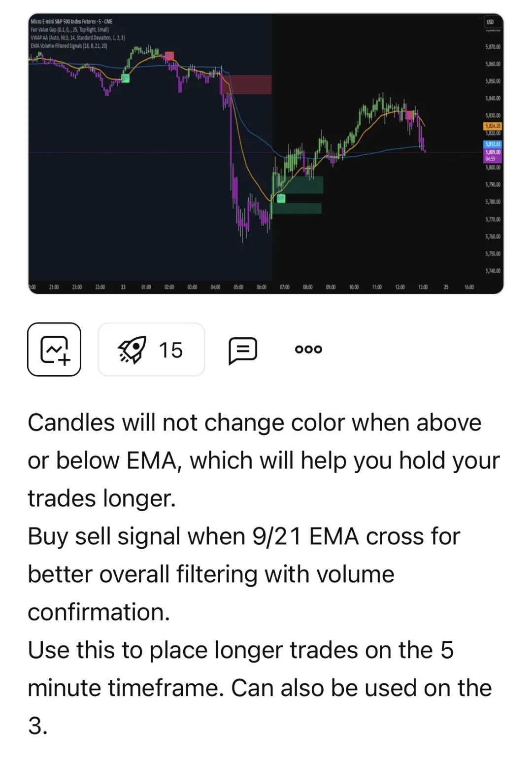Screen dimensions: 532x772
Task: Click the Micro E-mini S&P 500 Index Futures title
Action: [x=71, y=21]
